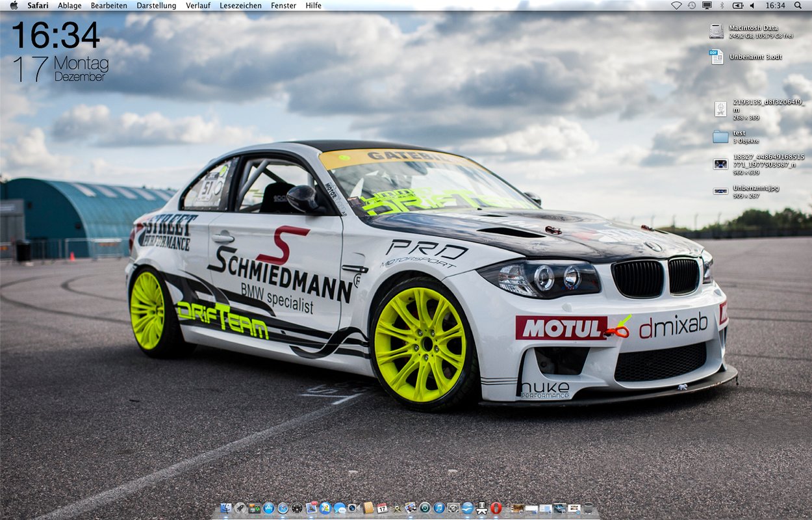Open the volume control in menu bar
812x520 pixels.
click(x=752, y=5)
